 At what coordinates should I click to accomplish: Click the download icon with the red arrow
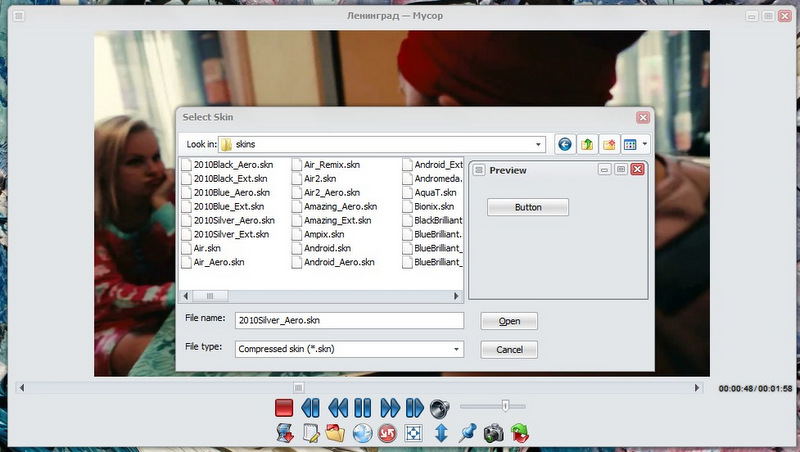coord(285,433)
